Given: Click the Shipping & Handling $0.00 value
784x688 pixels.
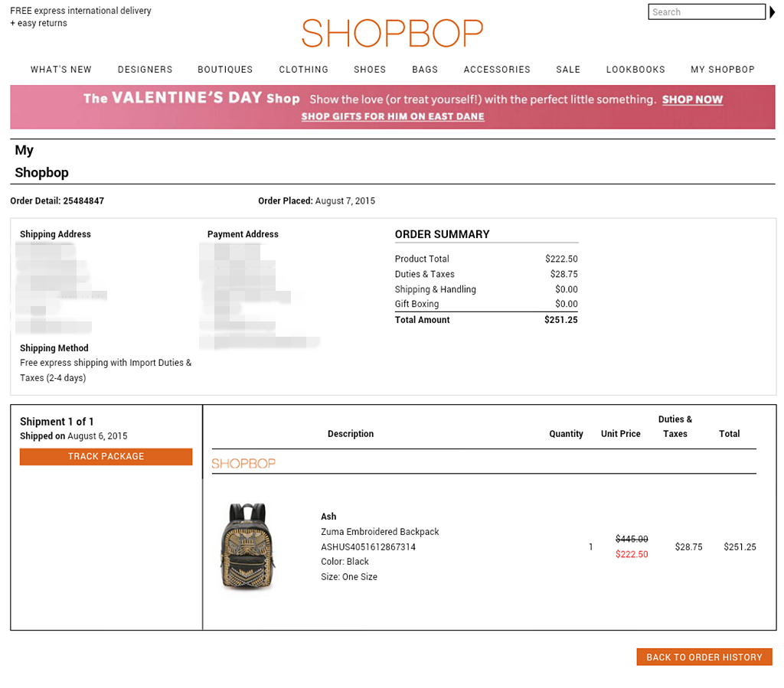Looking at the screenshot, I should (566, 289).
